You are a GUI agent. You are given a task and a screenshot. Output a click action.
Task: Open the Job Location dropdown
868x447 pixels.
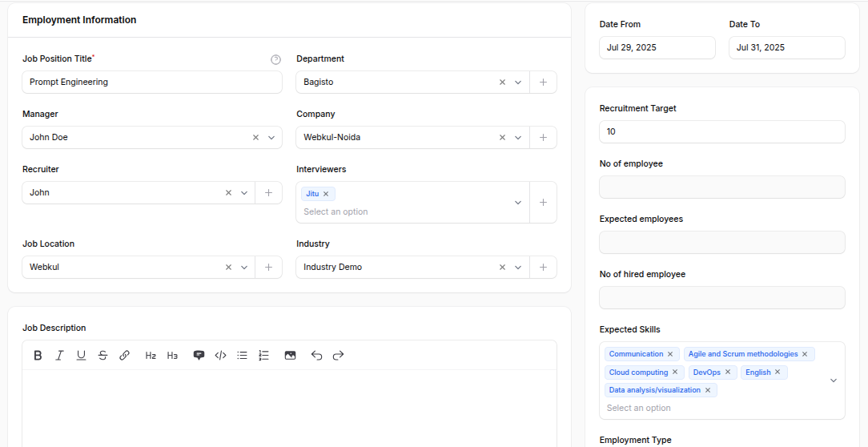click(x=244, y=268)
